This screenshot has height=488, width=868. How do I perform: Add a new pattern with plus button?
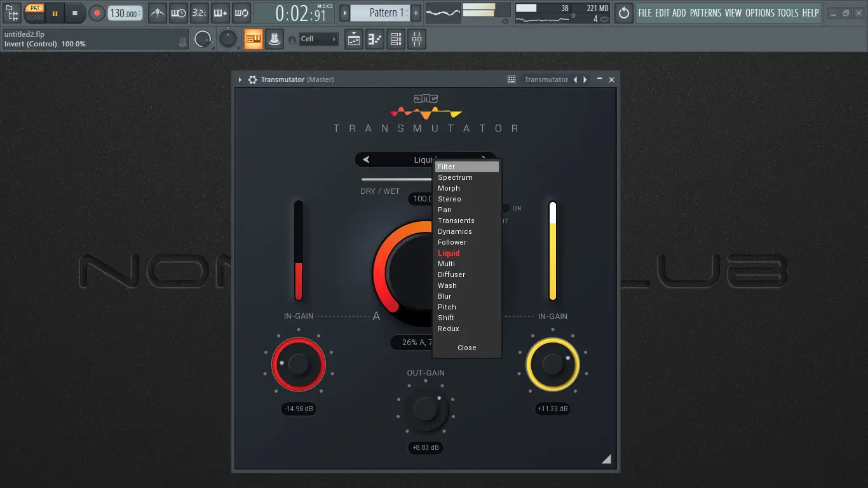416,13
